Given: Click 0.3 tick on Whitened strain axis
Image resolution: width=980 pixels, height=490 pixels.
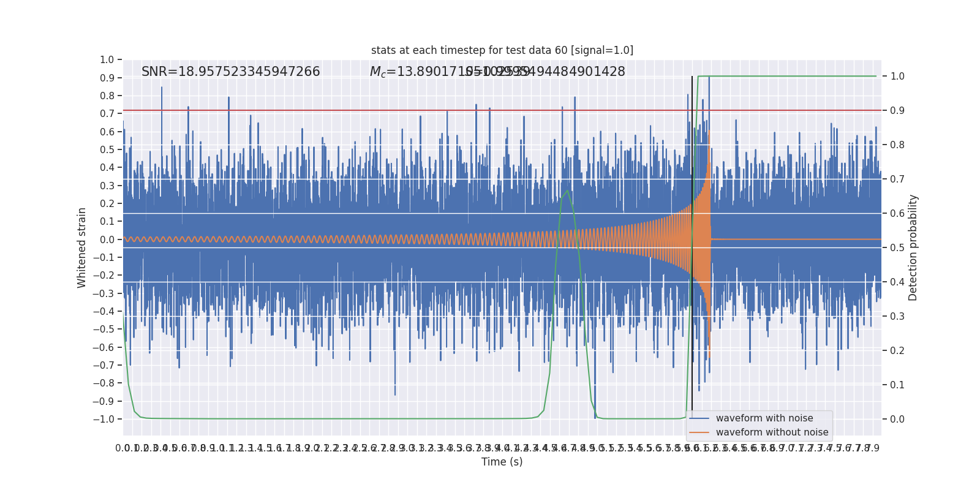Looking at the screenshot, I should (x=107, y=186).
